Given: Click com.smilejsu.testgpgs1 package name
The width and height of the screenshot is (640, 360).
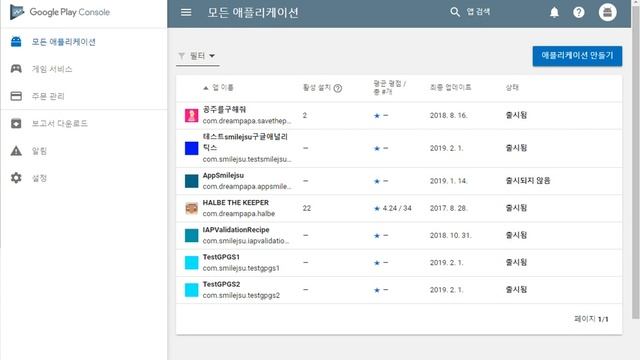Looking at the screenshot, I should (x=241, y=268).
